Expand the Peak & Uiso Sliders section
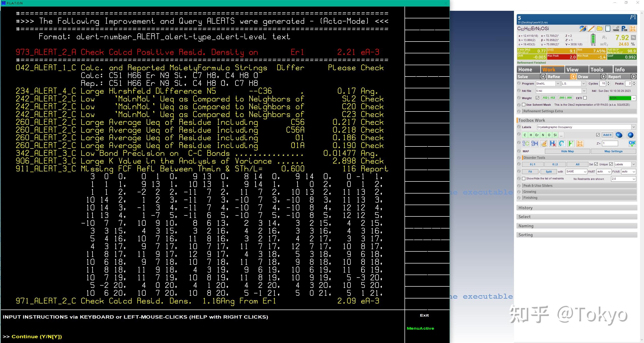 pos(538,185)
